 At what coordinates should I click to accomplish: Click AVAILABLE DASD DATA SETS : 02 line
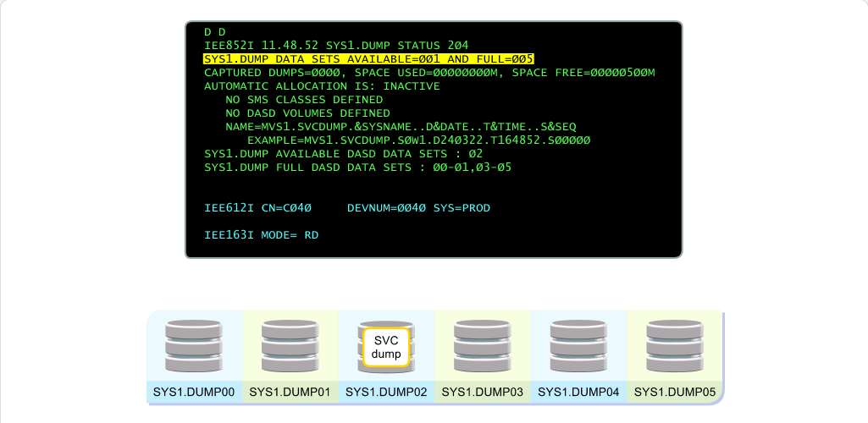point(344,154)
